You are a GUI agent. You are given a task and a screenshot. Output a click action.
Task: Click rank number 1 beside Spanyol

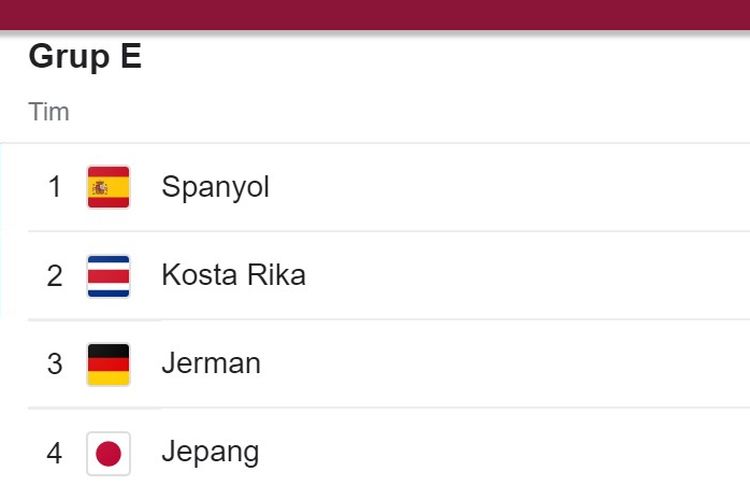click(x=55, y=187)
